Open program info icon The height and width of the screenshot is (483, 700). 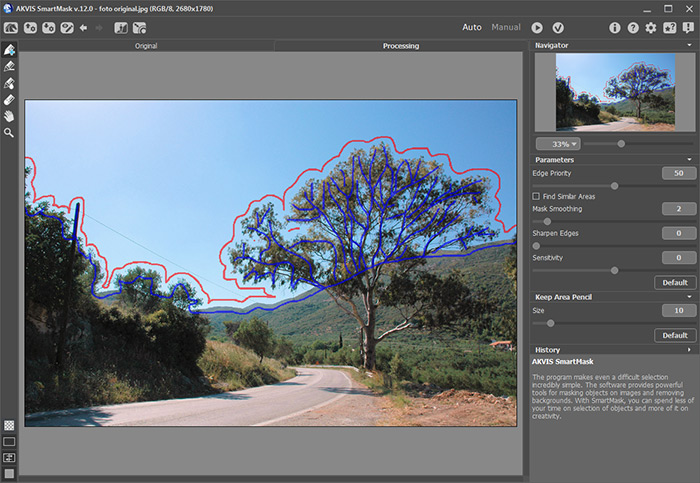pyautogui.click(x=615, y=28)
